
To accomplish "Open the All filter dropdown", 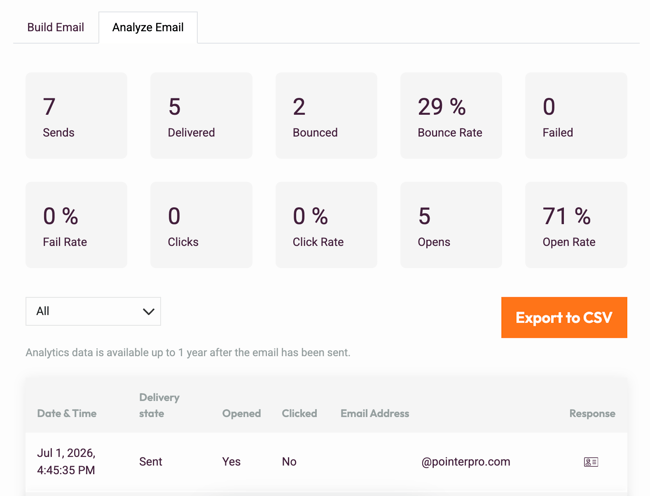I will click(93, 311).
